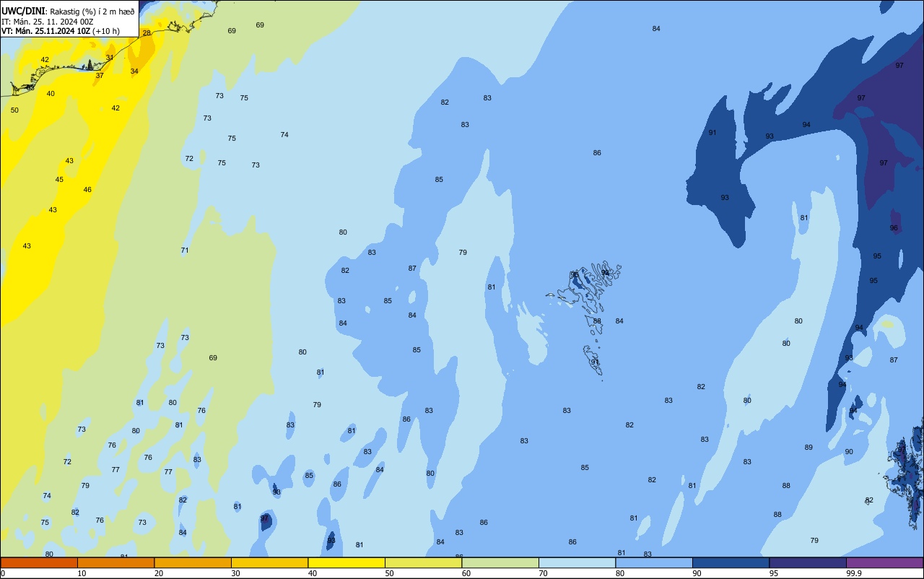Select the map value 71
Screen dimensions: 924x579
(185, 251)
